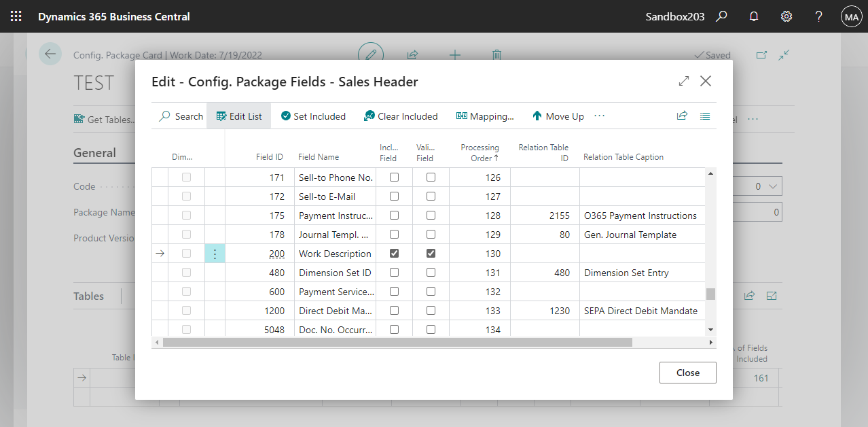Show more actions ellipsis in dialog toolbar
The width and height of the screenshot is (868, 427).
pos(599,116)
